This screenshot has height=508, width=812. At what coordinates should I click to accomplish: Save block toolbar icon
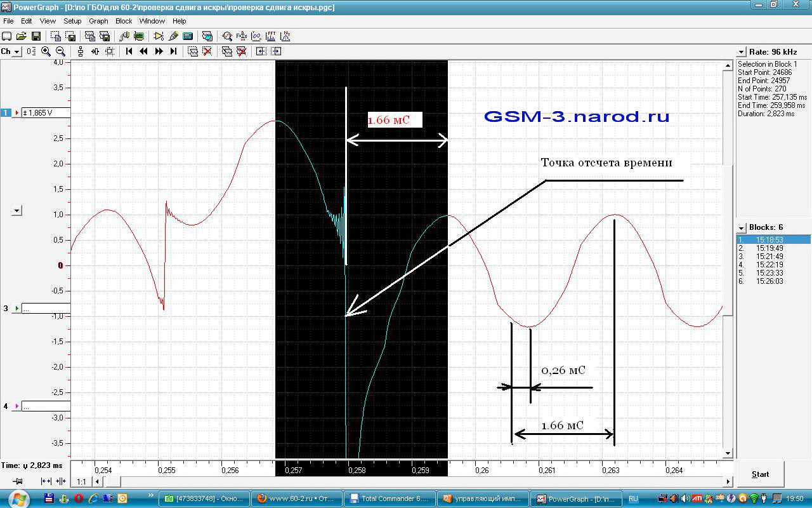coord(105,36)
